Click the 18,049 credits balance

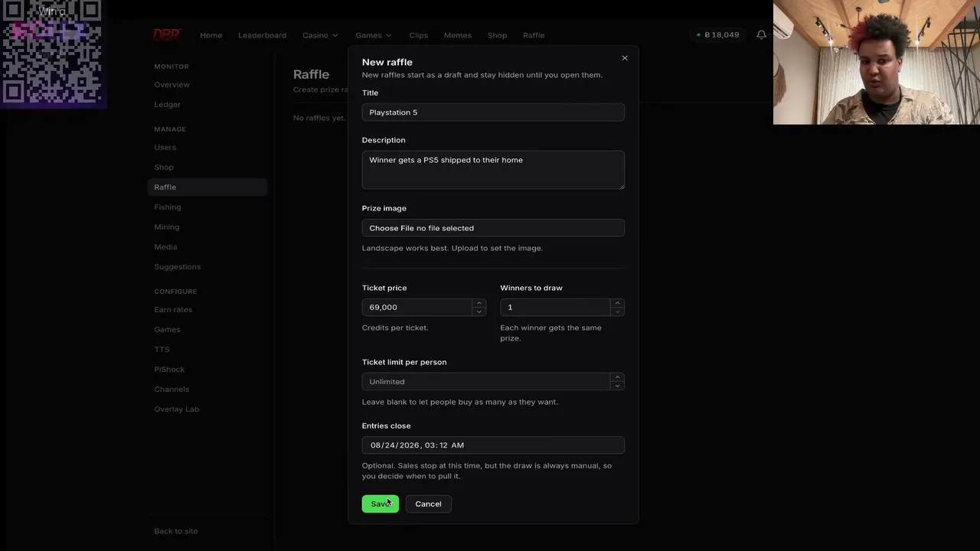(x=717, y=35)
